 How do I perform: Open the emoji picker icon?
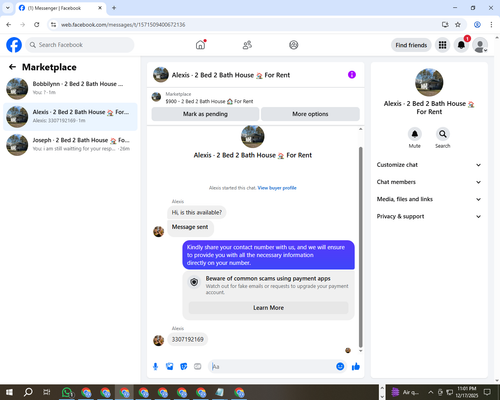click(x=340, y=366)
